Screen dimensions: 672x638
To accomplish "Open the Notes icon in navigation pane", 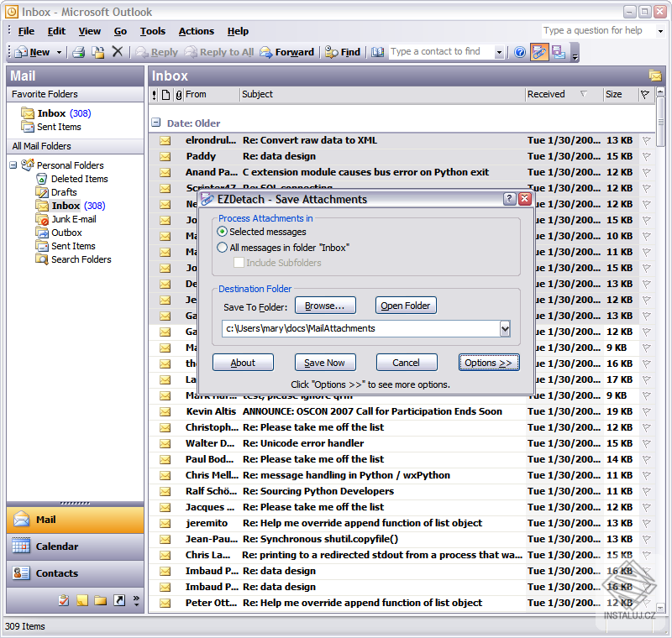I will (x=82, y=600).
